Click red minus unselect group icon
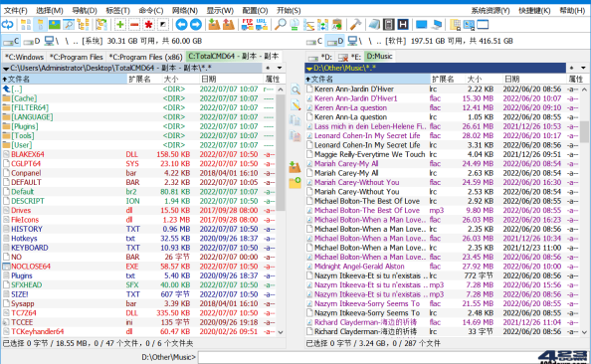Viewport: 591px width, 364px height. [x=134, y=25]
